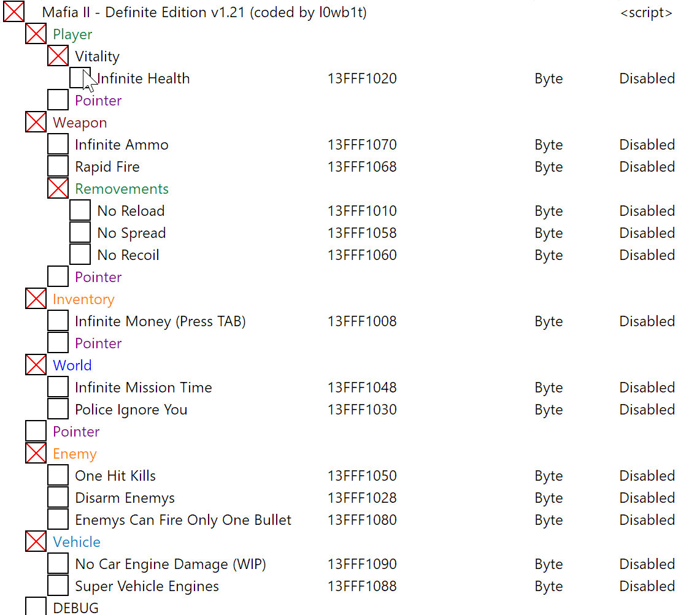Click the address 13FFF1048 of Infinite Mission Time
The width and height of the screenshot is (700, 615).
pos(362,388)
